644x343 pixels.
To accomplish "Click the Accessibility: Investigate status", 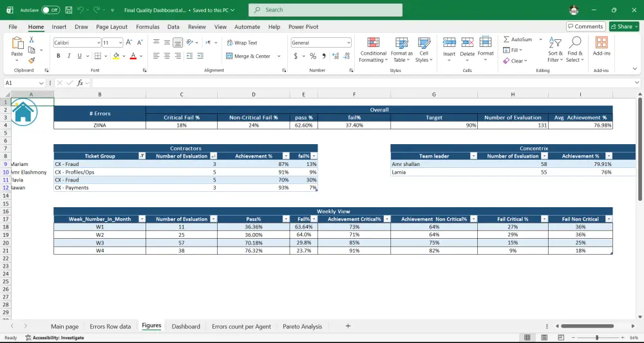I will (x=55, y=338).
